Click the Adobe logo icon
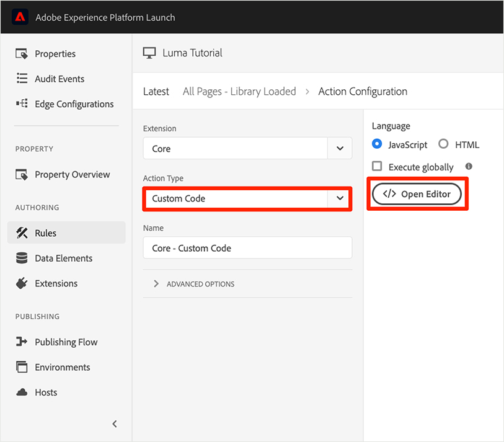This screenshot has height=442, width=504. click(20, 17)
